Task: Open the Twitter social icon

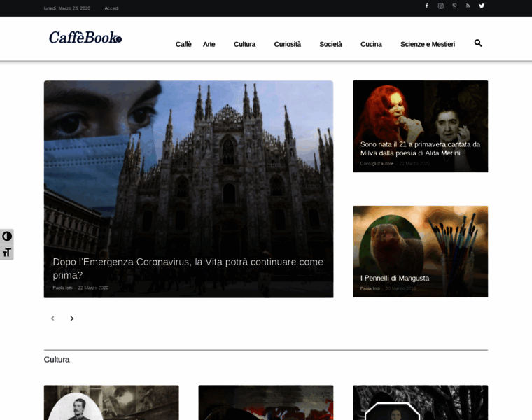Action: tap(482, 6)
